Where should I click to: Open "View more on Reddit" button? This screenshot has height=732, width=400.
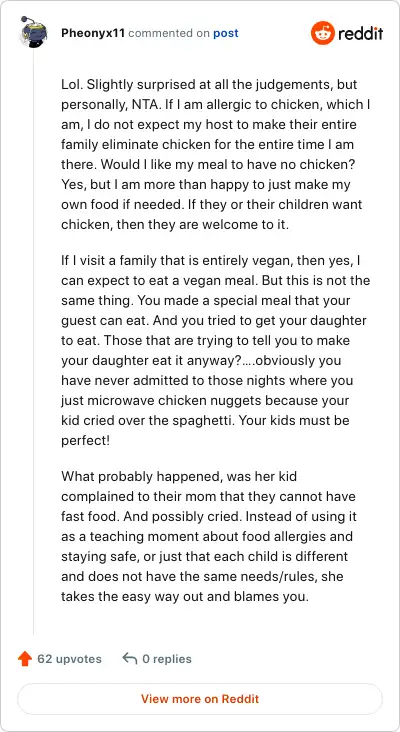(x=200, y=699)
